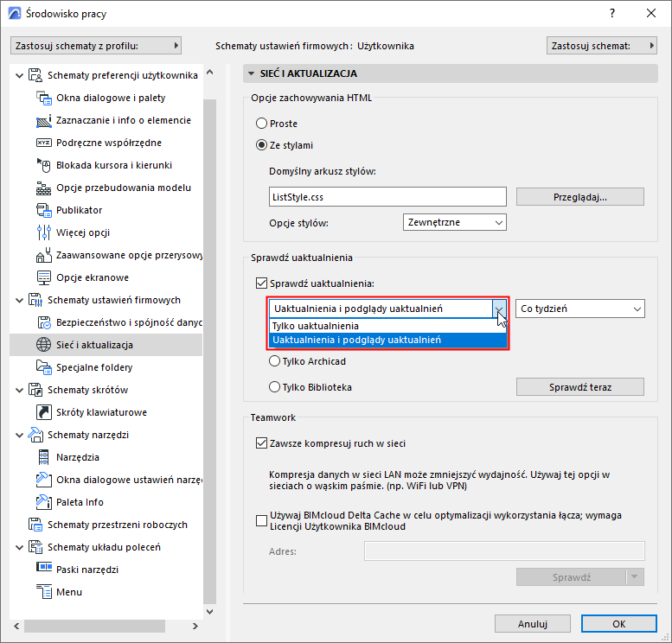Viewport: 672px width, 643px height.
Task: Click the Więcej opcji sliders icon
Action: coord(44,232)
